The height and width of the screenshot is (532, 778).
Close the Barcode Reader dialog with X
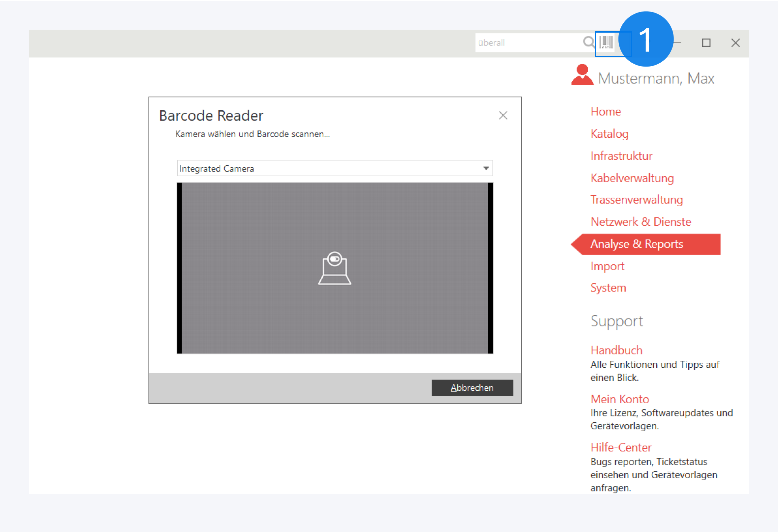503,115
